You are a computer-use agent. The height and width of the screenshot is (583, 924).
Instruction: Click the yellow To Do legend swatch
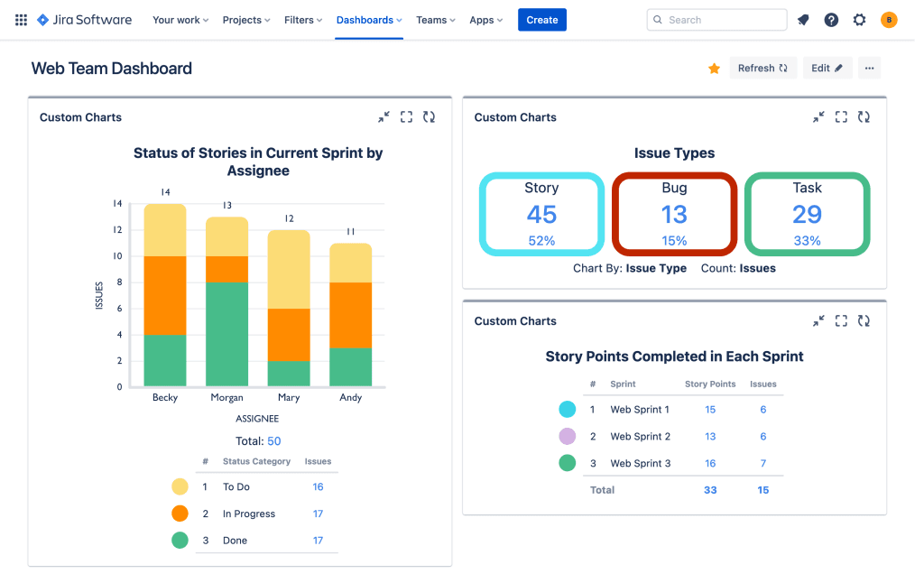[x=180, y=487]
